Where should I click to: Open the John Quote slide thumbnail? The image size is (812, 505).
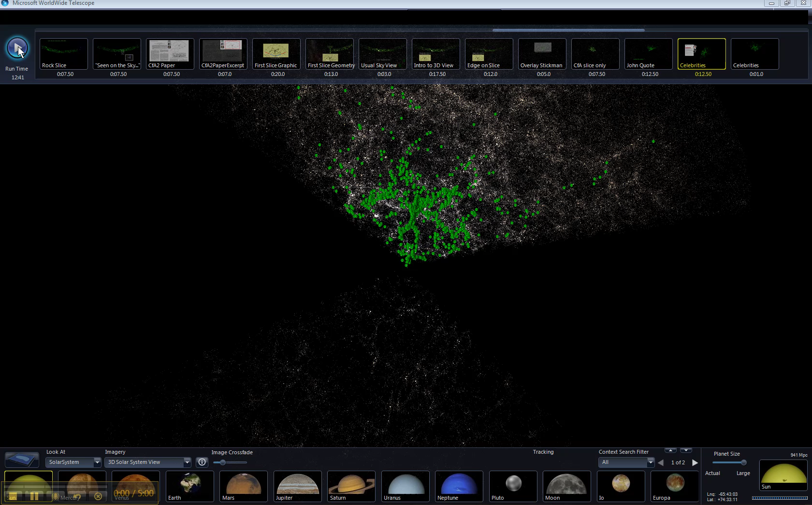point(649,54)
